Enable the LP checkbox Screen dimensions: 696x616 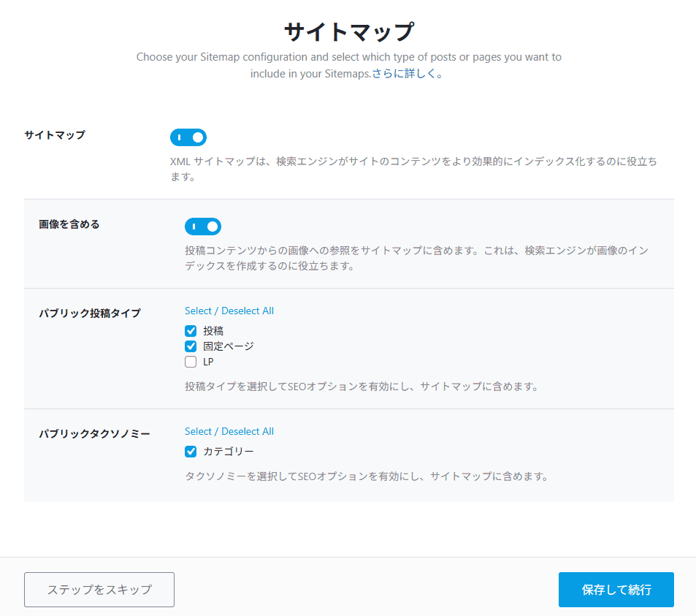[191, 361]
